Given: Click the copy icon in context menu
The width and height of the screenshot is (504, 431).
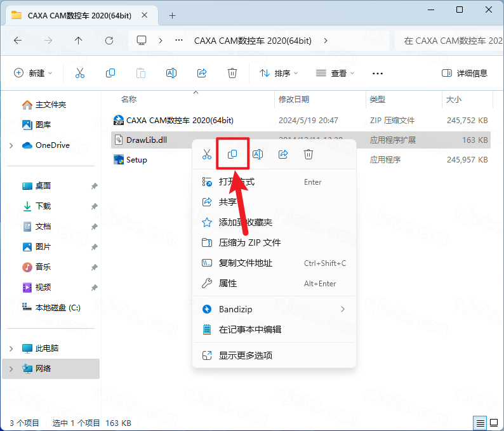Looking at the screenshot, I should (x=232, y=154).
